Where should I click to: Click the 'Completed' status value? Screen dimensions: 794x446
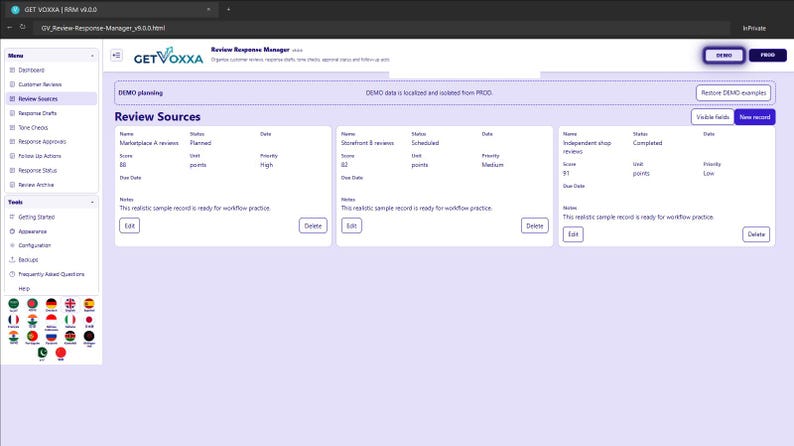click(647, 143)
